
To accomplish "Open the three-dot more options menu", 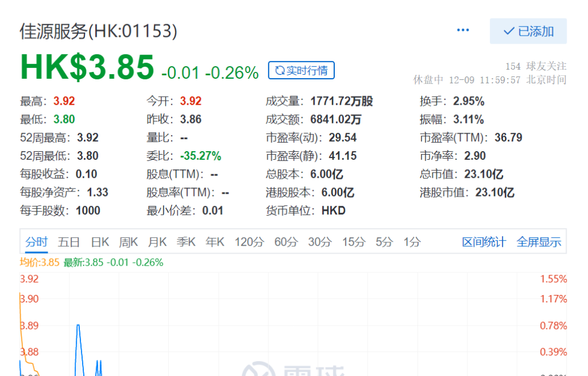I will (x=463, y=30).
